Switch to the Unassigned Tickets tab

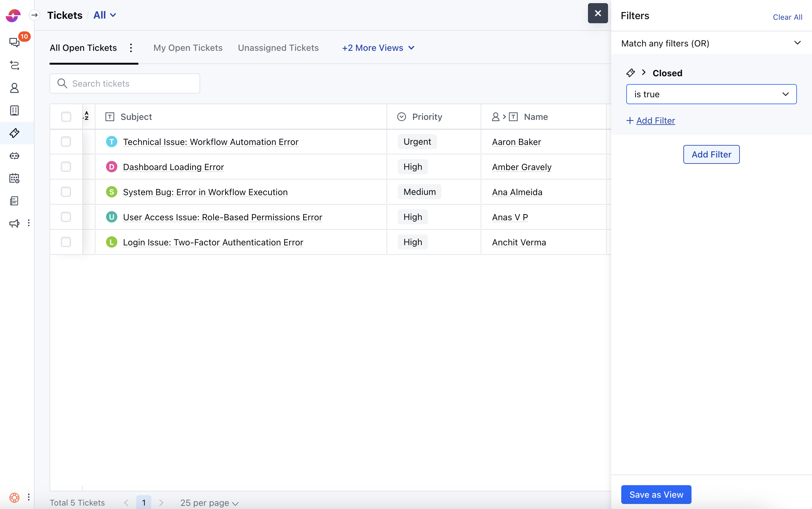[x=278, y=48]
